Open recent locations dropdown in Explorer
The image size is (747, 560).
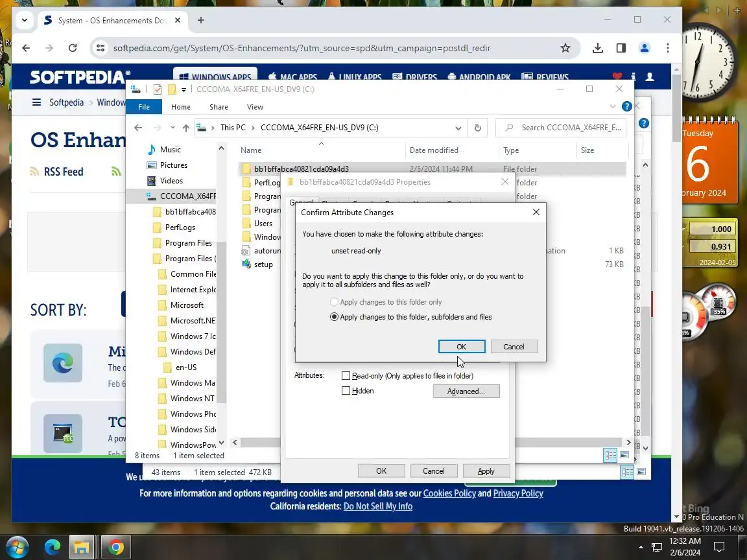[x=172, y=128]
